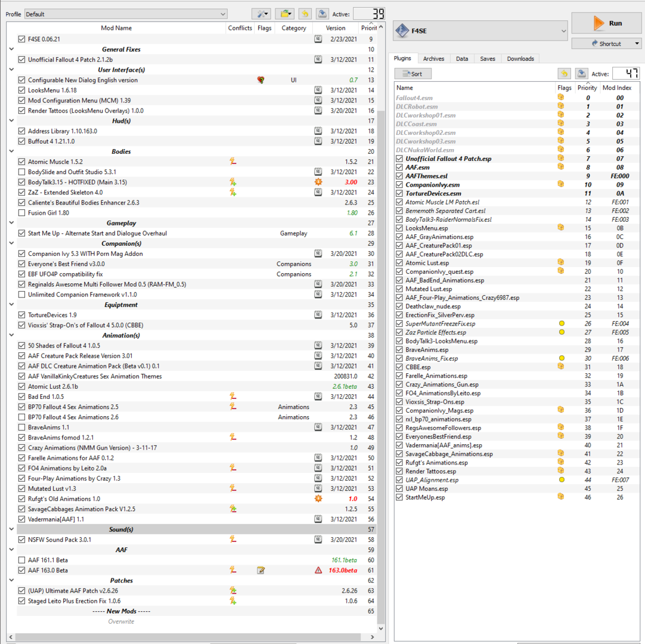Restore mod list backup arrow icon beside Active 39
This screenshot has height=644, width=645.
(305, 14)
